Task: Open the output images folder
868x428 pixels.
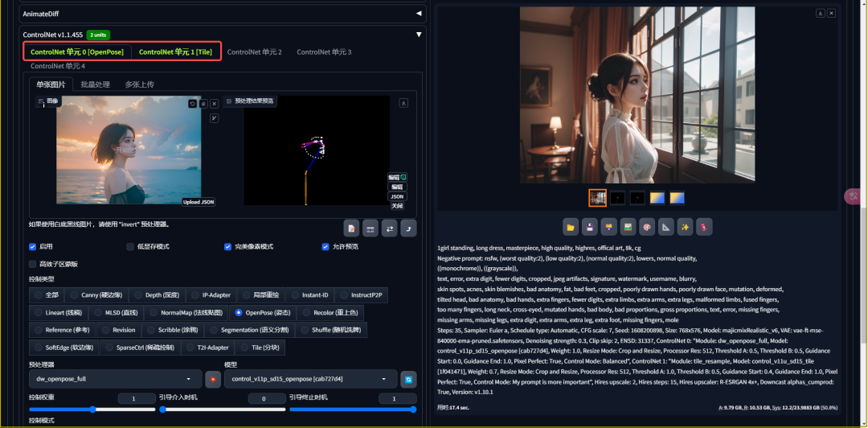Action: [570, 227]
